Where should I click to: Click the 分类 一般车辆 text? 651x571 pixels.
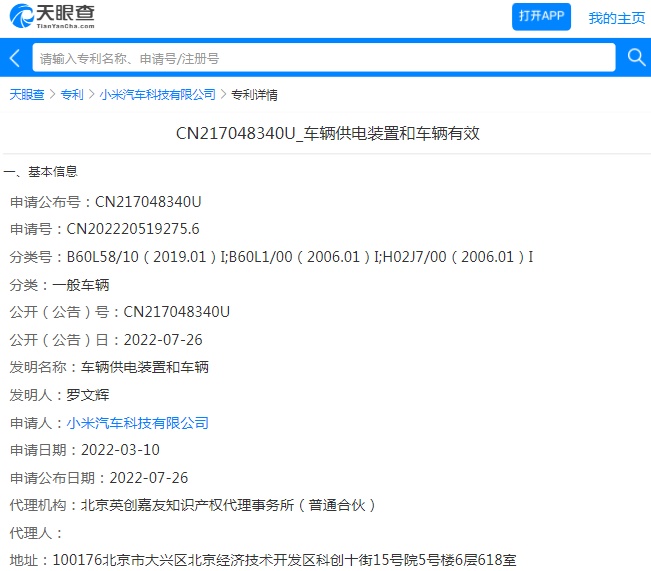tap(59, 285)
